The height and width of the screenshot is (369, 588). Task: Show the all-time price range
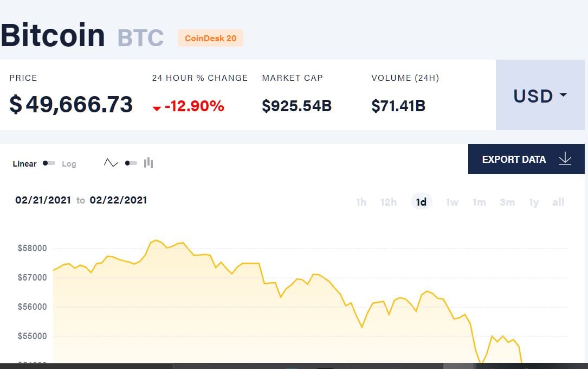tap(558, 202)
